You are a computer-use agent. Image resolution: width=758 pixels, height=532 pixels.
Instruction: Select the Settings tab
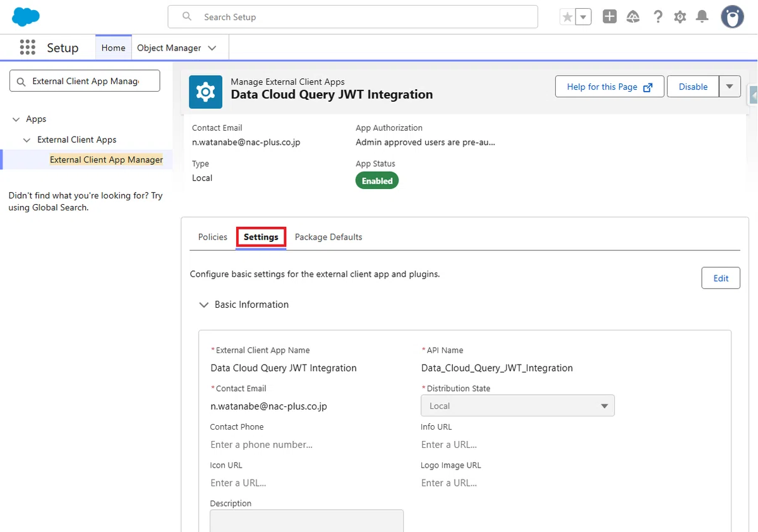pyautogui.click(x=261, y=237)
